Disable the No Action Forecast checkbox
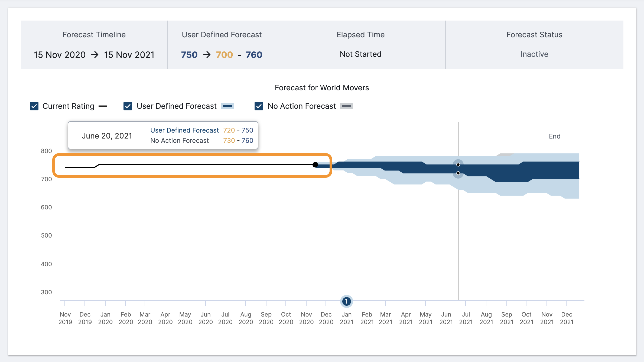 (x=259, y=106)
